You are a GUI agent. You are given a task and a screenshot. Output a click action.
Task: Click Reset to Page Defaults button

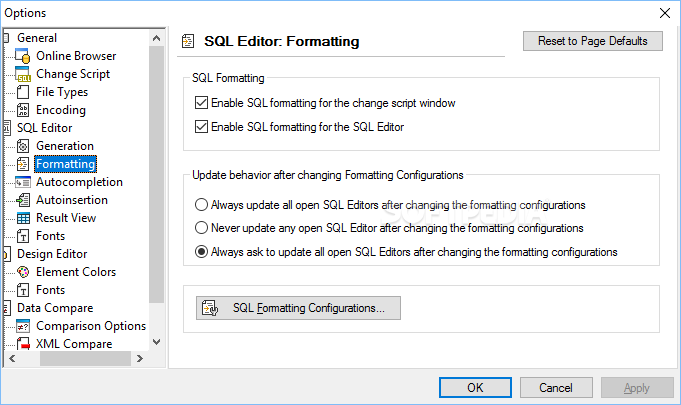pos(593,41)
